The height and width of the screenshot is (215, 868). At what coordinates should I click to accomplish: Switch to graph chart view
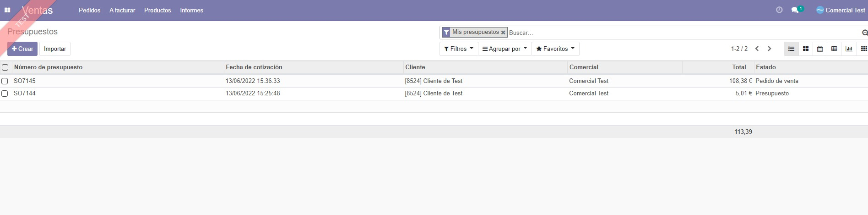849,49
